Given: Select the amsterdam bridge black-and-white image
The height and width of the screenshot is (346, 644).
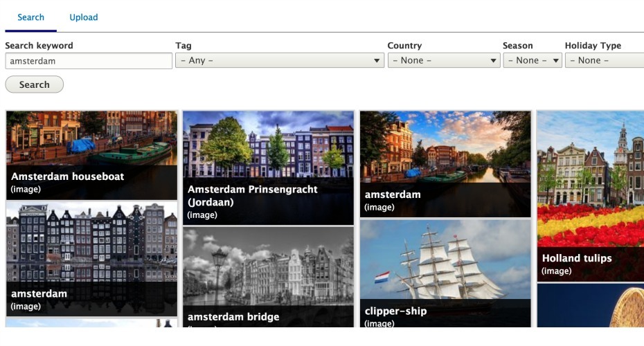Looking at the screenshot, I should pos(268,277).
